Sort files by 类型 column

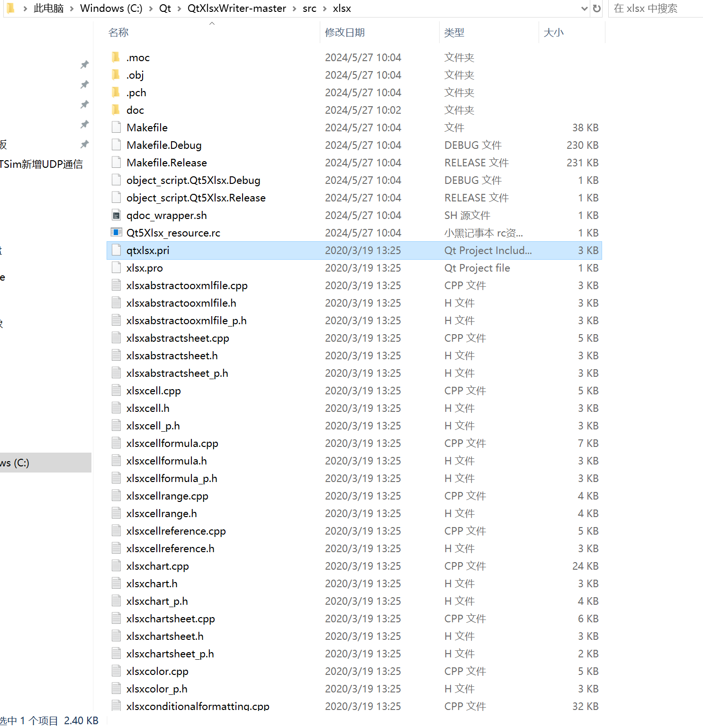coord(454,32)
